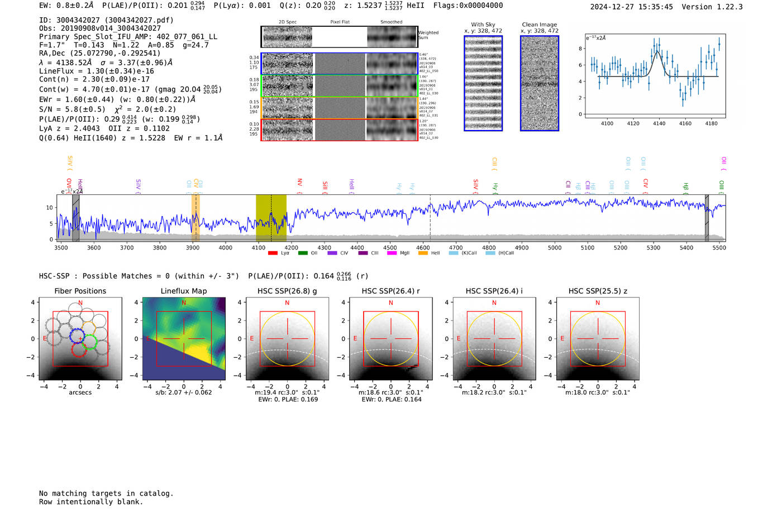Select the Primary Spec_Slot_IFU_AMP line

point(128,37)
